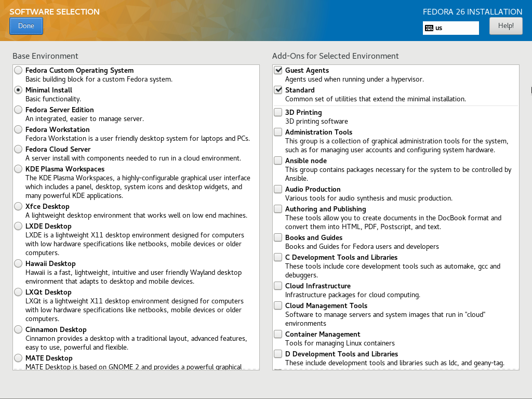The width and height of the screenshot is (532, 399).
Task: Select Cinnamon Desktop radio button
Action: (x=19, y=329)
